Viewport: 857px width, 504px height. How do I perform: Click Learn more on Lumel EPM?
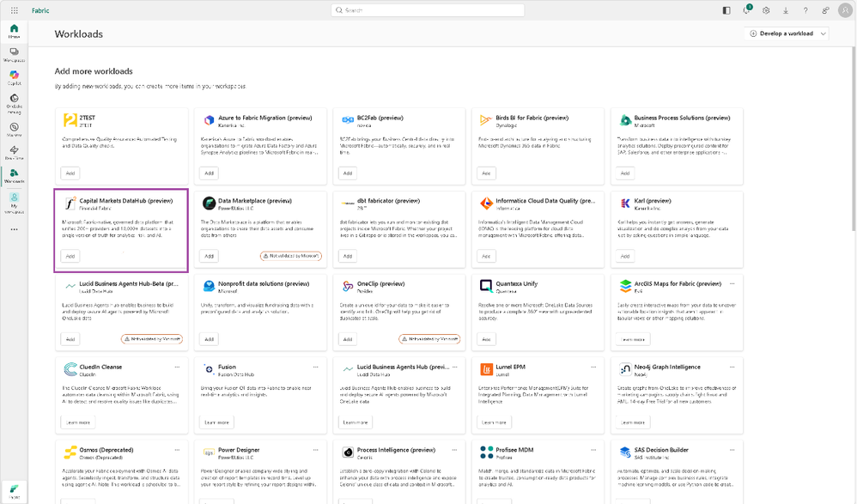click(494, 422)
